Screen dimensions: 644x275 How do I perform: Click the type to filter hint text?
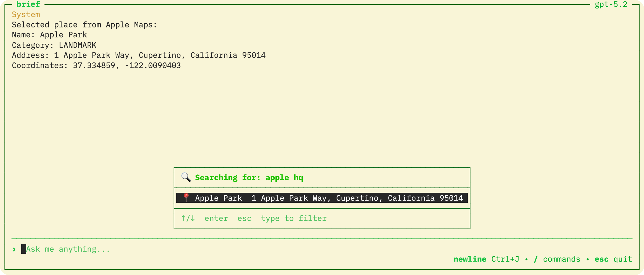(293, 218)
